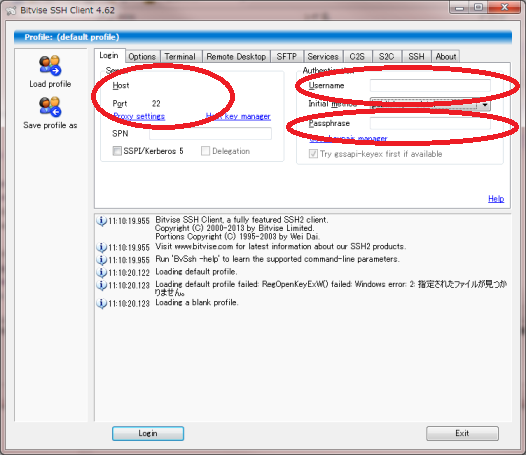Screen dimensions: 526x455
Task: Click the Save profile as icon
Action: point(50,107)
